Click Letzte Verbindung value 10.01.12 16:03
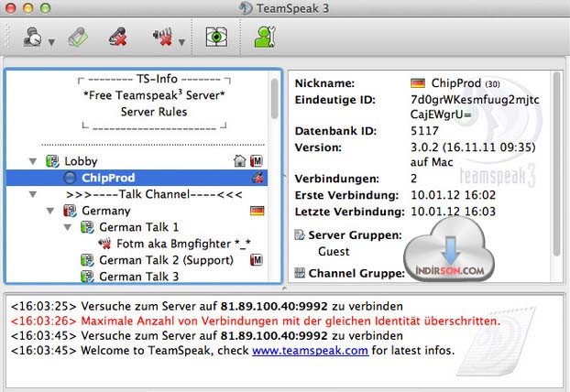Screen dimensions: 570x392 click(x=453, y=212)
